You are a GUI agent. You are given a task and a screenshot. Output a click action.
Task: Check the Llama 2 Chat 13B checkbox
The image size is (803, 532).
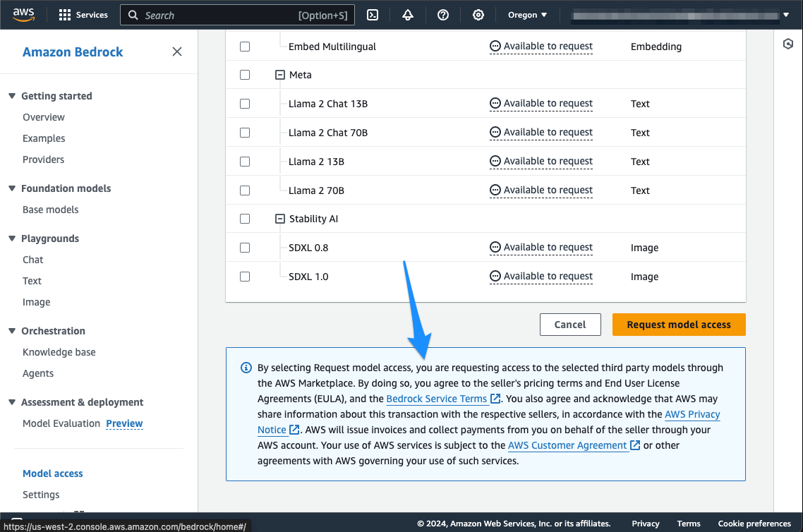point(245,104)
